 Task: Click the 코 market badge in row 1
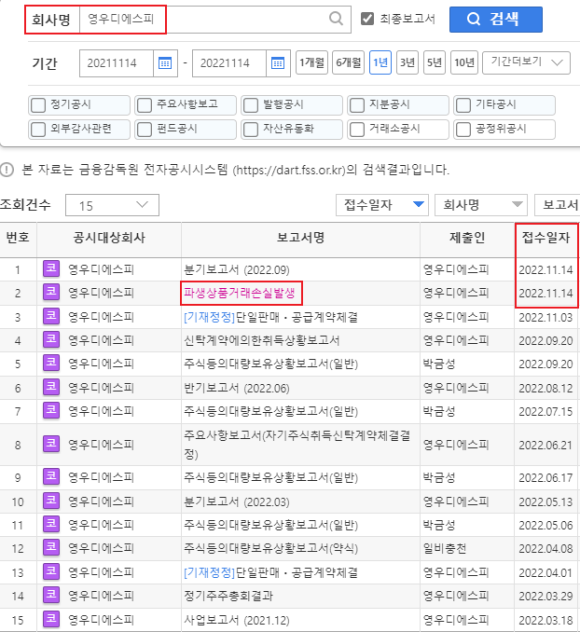(x=51, y=268)
